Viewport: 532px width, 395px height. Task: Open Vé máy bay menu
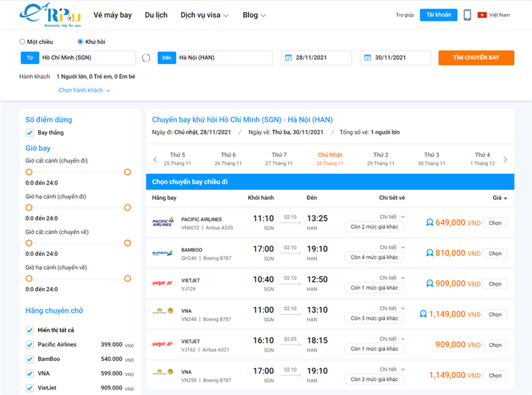113,15
